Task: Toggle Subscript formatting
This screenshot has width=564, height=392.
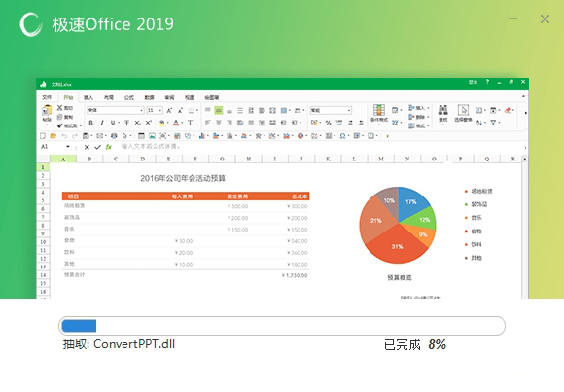Action: coord(137,123)
